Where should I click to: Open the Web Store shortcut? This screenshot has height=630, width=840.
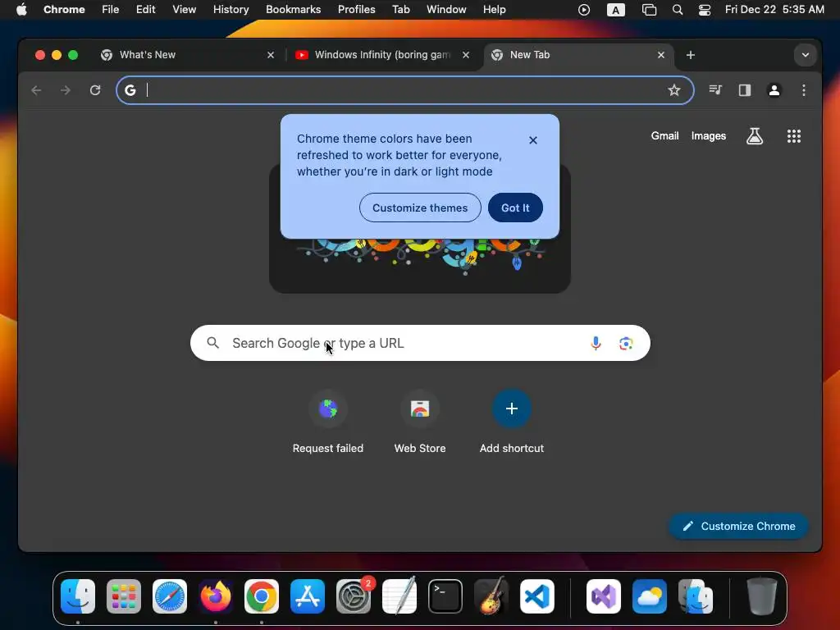[420, 422]
